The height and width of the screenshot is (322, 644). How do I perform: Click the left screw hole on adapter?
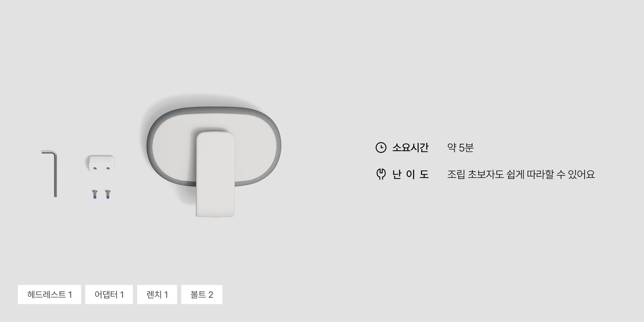[95, 169]
